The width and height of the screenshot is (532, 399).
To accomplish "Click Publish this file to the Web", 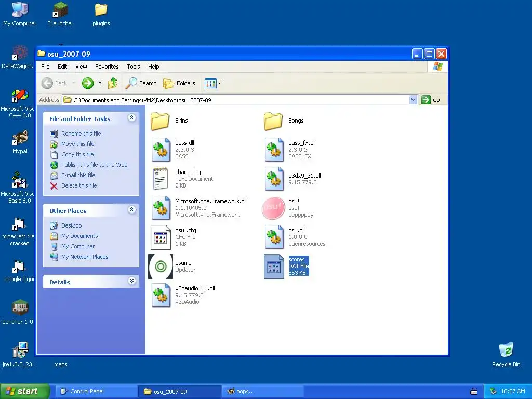I will (x=95, y=165).
